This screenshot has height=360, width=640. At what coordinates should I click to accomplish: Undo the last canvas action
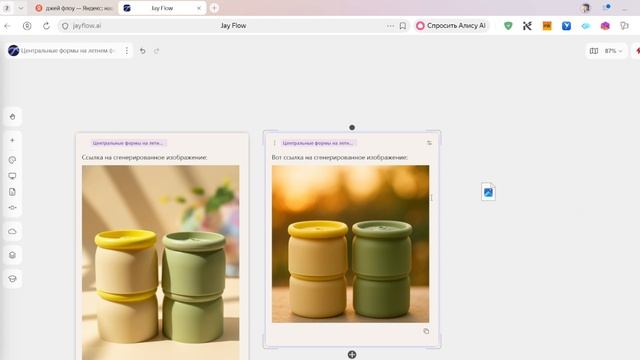tap(142, 51)
